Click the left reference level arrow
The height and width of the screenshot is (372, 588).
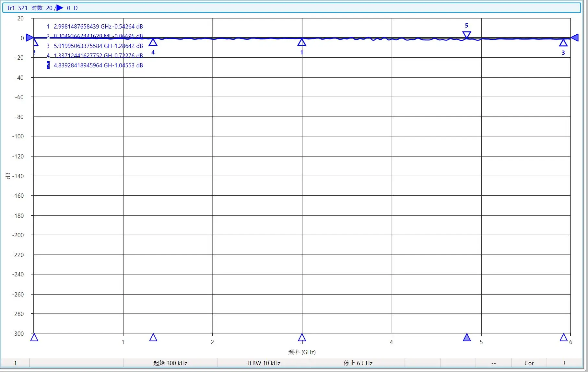(x=29, y=38)
